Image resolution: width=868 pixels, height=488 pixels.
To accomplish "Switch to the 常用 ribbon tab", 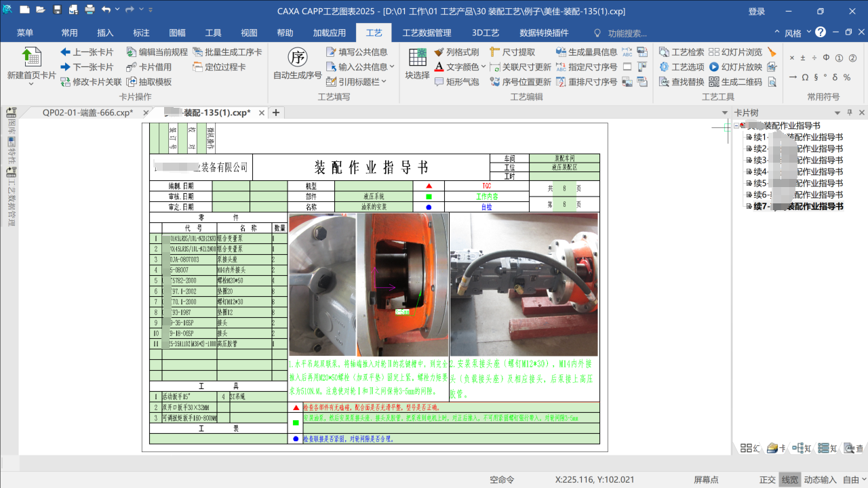I will [x=69, y=32].
